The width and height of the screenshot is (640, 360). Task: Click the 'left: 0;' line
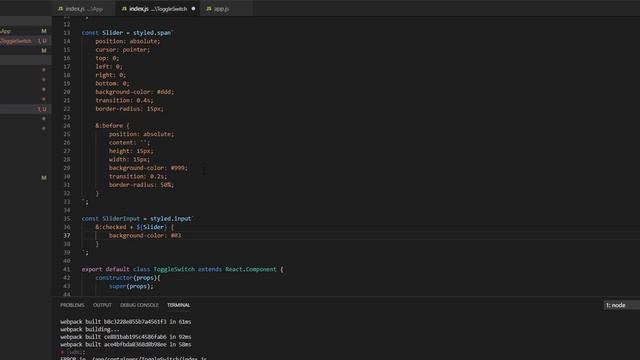pos(109,67)
